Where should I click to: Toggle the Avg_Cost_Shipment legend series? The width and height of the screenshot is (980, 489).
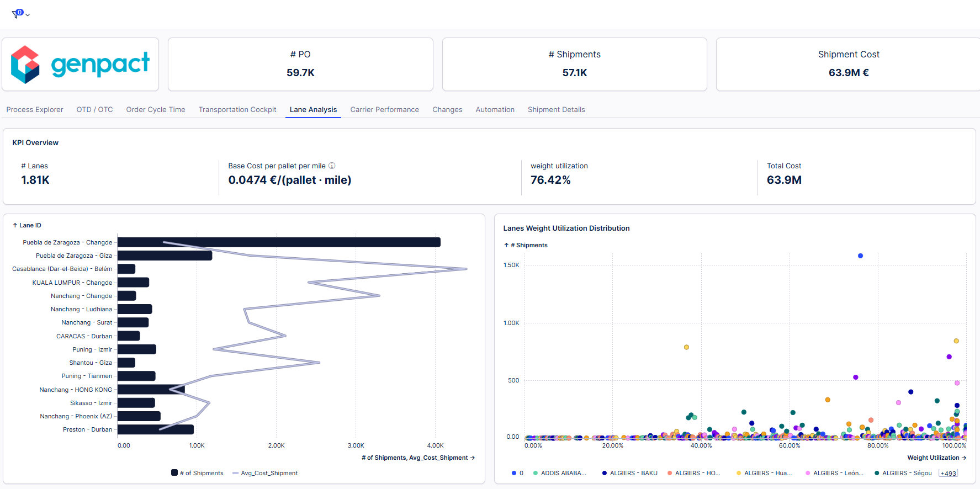pyautogui.click(x=265, y=473)
